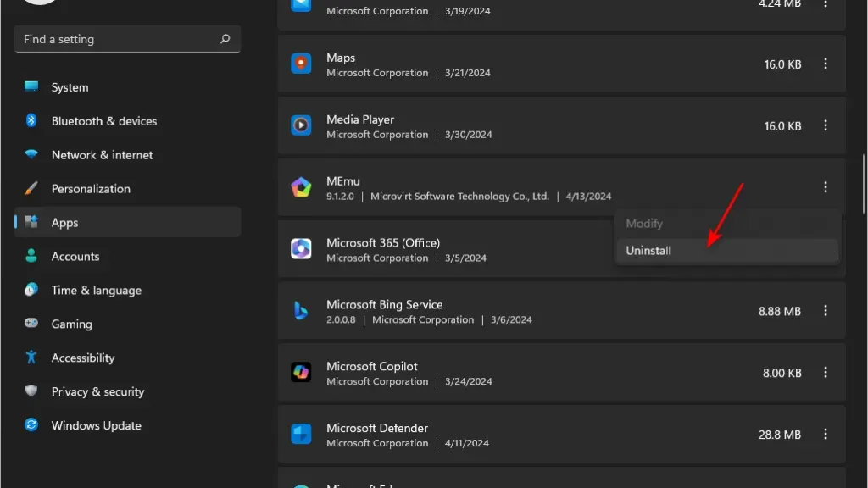Choose Uninstall from the MEmu menu
This screenshot has height=488, width=868.
(727, 251)
